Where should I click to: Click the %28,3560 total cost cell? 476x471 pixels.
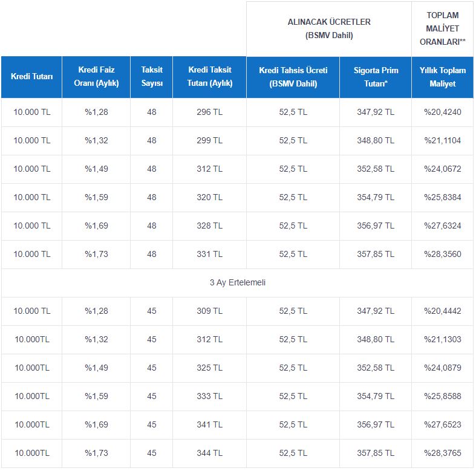point(443,255)
